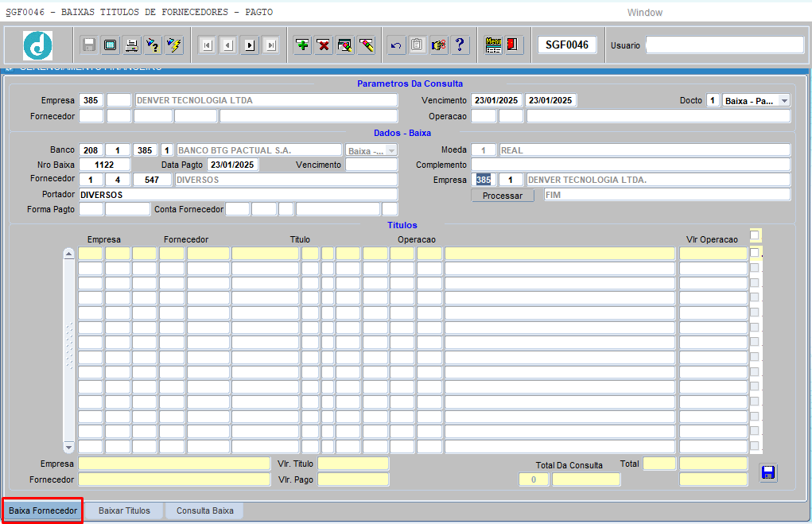Screen dimensions: 812x524
Task: Click the SGF0046 program code field
Action: point(566,45)
